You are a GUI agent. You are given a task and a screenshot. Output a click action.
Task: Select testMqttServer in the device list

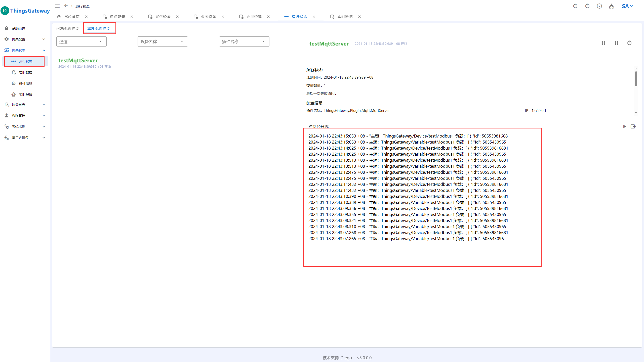pyautogui.click(x=78, y=61)
